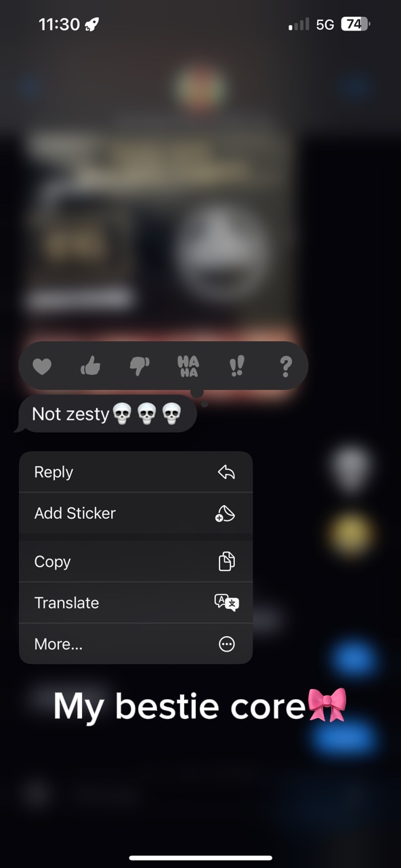The image size is (401, 868).
Task: Choose Copy in the message menu
Action: pyautogui.click(x=135, y=561)
